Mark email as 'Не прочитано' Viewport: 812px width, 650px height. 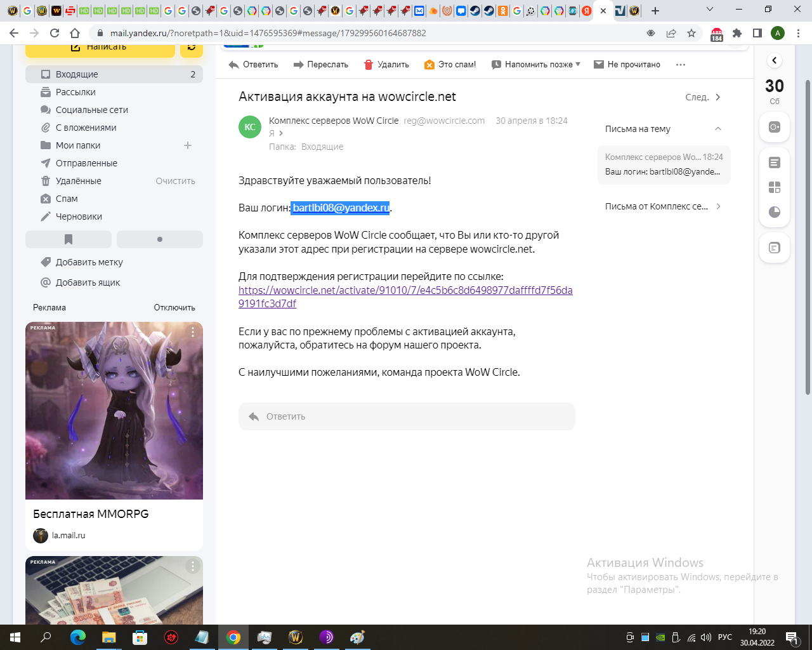(627, 65)
